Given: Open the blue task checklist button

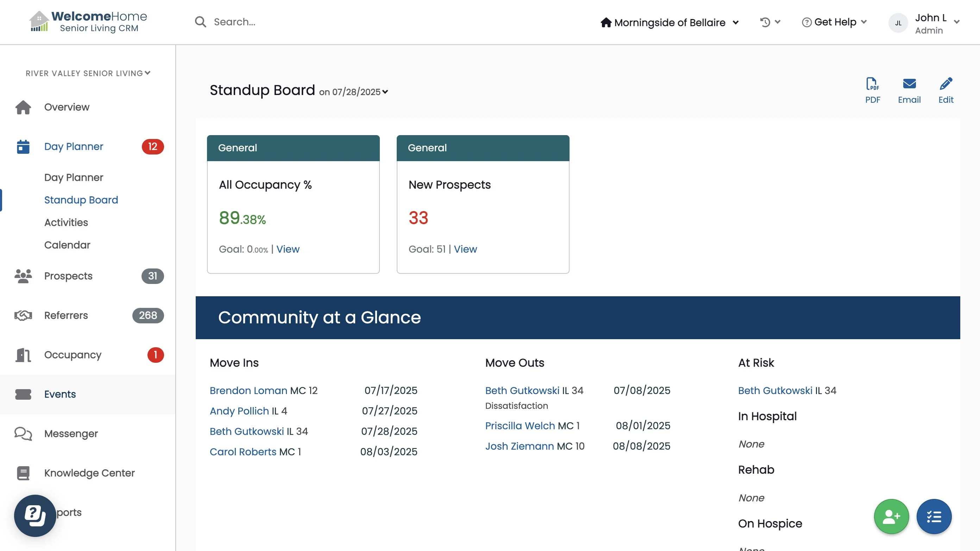Looking at the screenshot, I should click(x=934, y=516).
